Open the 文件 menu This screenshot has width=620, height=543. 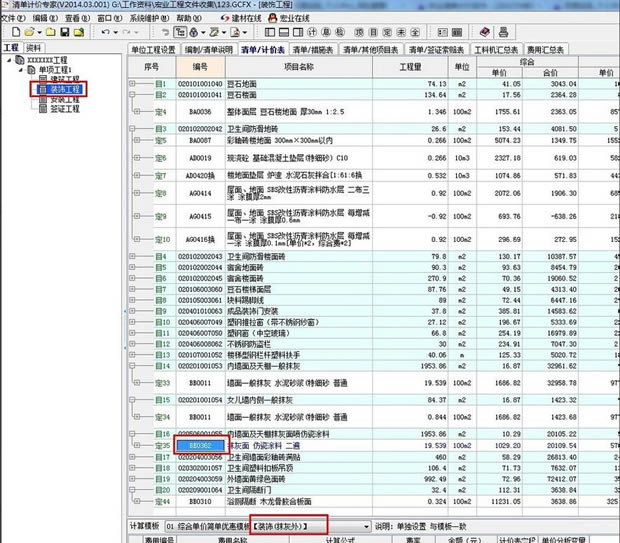pyautogui.click(x=13, y=18)
